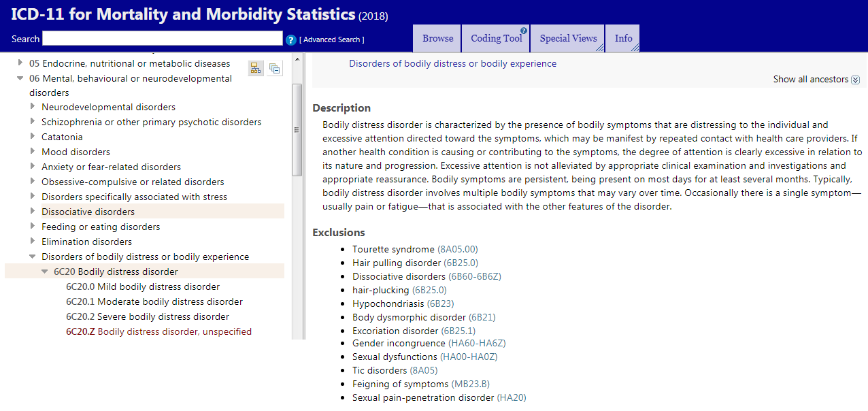Click the Show all ancestors chevron icon

point(855,80)
